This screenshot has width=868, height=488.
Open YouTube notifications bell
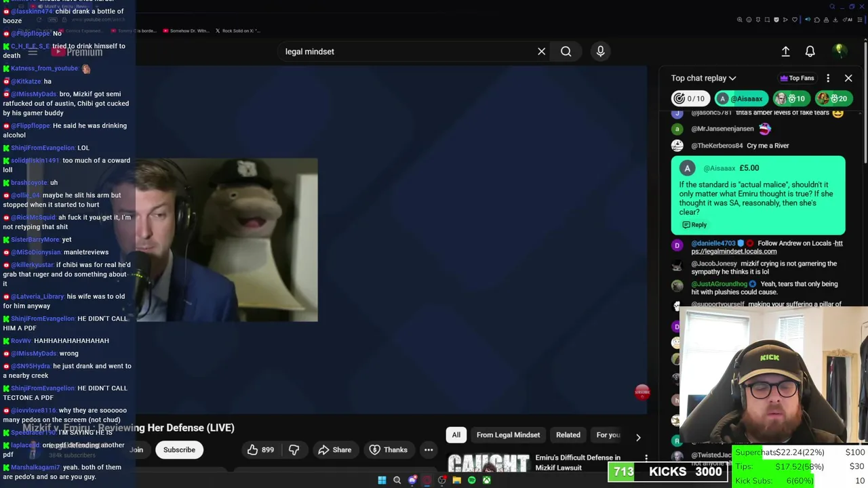click(x=810, y=52)
